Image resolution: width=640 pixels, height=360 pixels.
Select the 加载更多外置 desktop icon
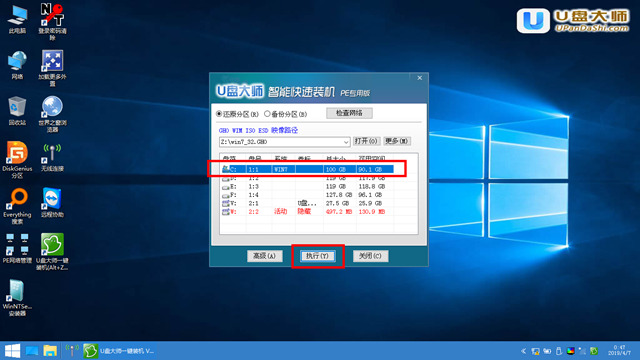coord(52,68)
